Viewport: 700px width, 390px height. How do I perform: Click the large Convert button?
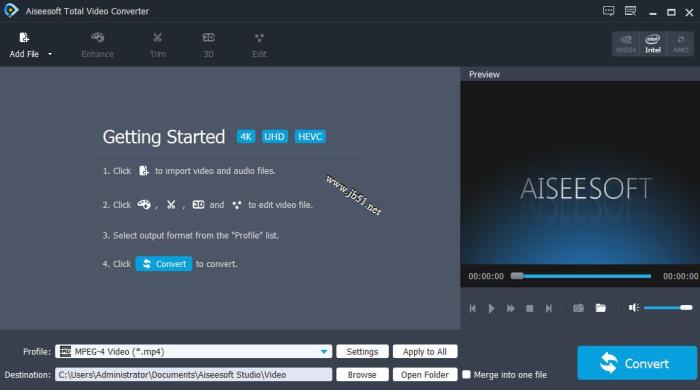(x=637, y=363)
